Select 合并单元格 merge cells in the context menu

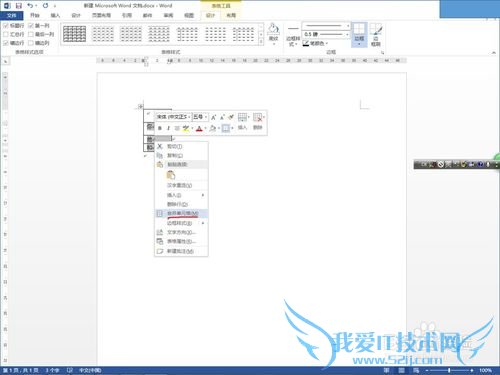point(181,213)
